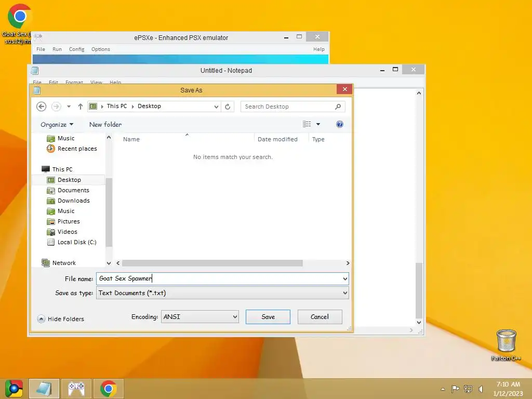Image resolution: width=532 pixels, height=399 pixels.
Task: Refresh the Desktop folder listing
Action: click(x=228, y=107)
